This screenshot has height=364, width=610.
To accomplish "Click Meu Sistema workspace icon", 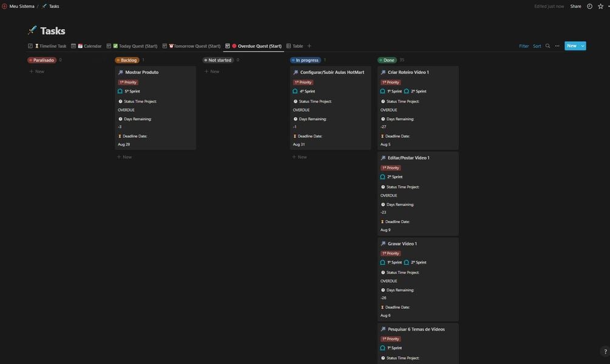I will point(4,6).
